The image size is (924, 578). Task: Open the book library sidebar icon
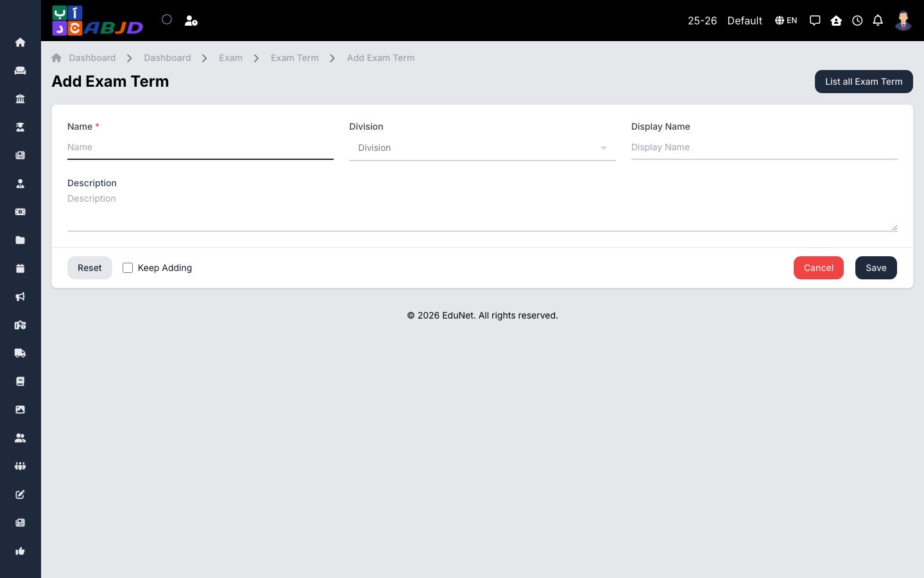pos(20,381)
